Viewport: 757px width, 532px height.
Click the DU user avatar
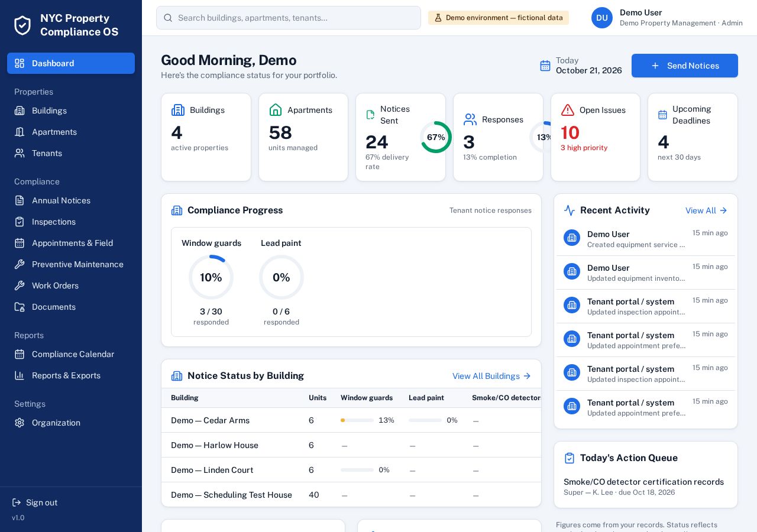(602, 18)
